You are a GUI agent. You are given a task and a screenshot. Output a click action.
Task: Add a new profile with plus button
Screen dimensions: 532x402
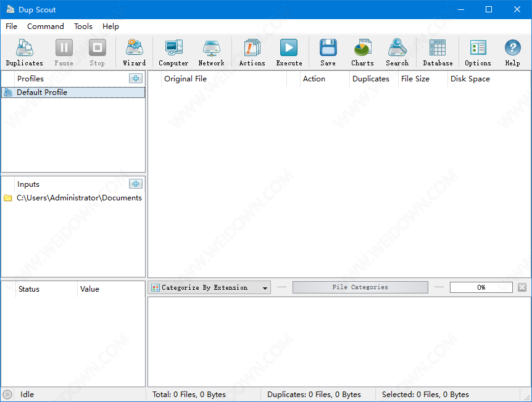coord(136,78)
